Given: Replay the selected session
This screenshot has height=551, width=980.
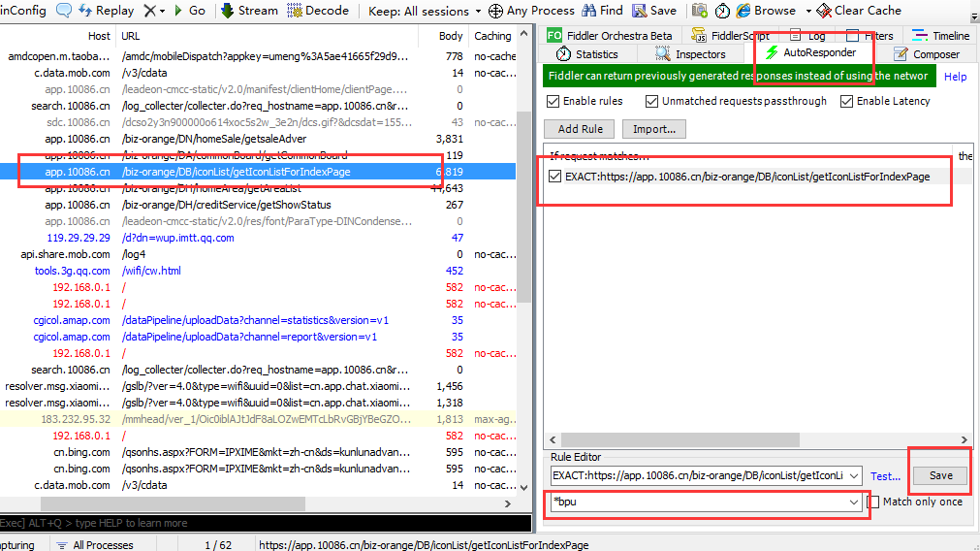Looking at the screenshot, I should coord(107,11).
